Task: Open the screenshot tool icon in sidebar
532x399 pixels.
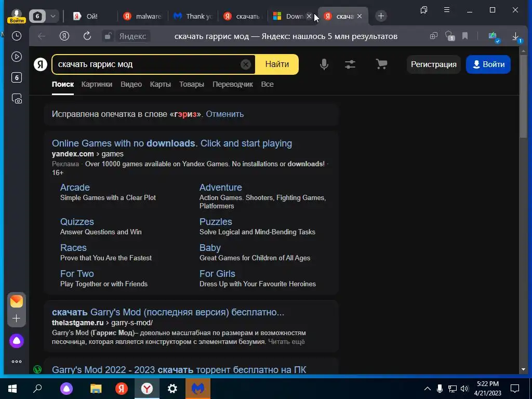Action: click(x=16, y=99)
